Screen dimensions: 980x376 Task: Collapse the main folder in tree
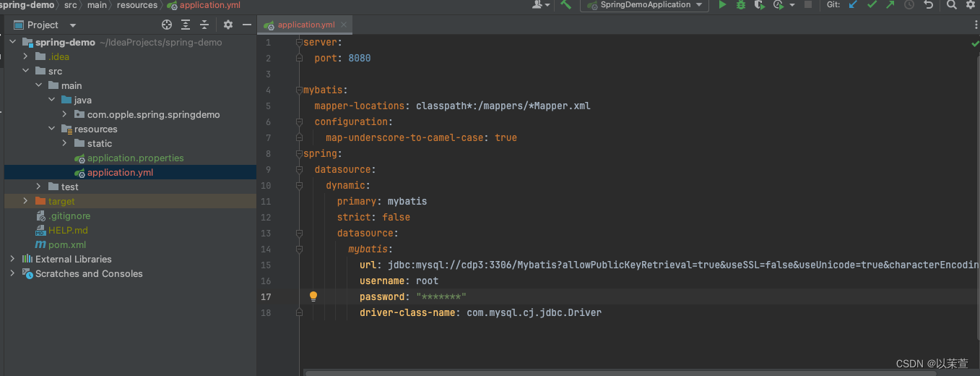[x=38, y=85]
